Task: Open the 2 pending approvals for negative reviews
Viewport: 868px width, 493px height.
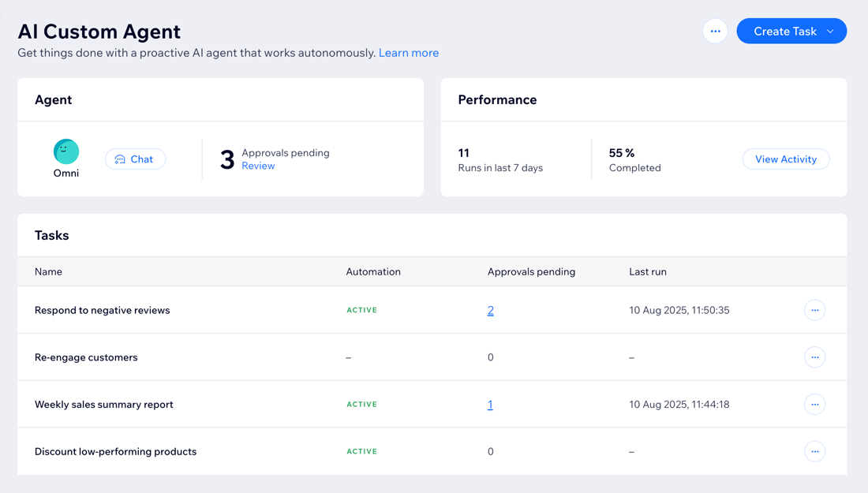Action: point(490,311)
